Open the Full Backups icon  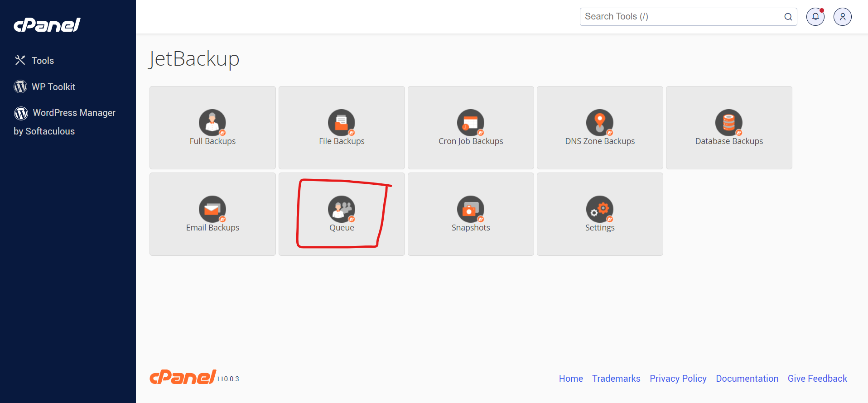point(212,123)
